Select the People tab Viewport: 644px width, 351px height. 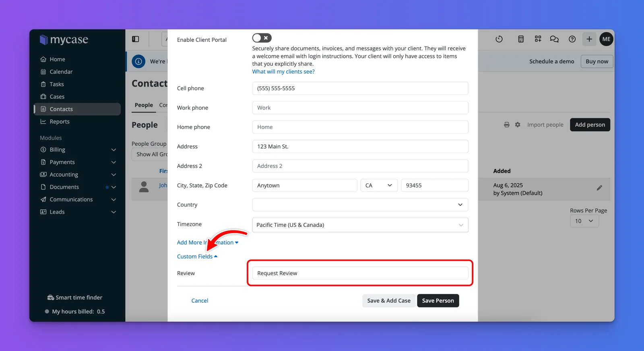[144, 105]
